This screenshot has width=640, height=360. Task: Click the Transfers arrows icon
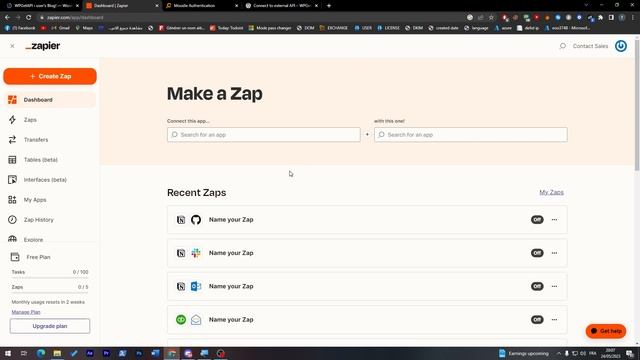(x=12, y=140)
